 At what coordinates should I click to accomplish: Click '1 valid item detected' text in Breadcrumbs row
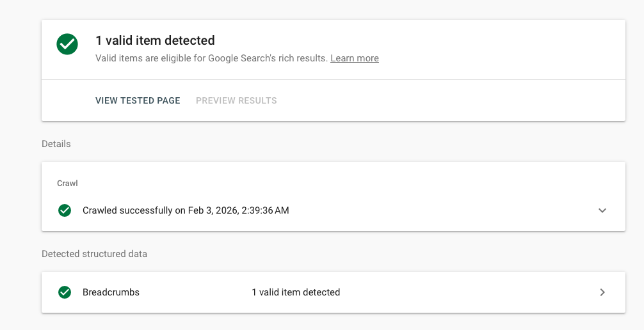coord(295,292)
